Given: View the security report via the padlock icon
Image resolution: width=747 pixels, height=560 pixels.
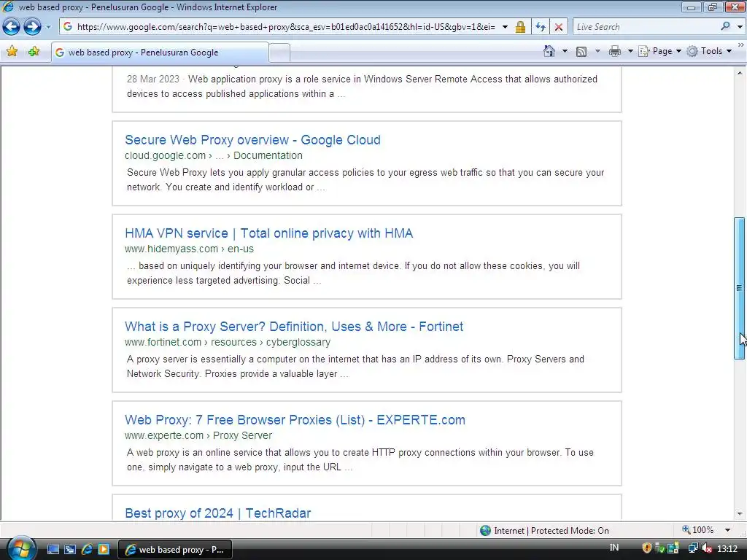Looking at the screenshot, I should point(520,27).
